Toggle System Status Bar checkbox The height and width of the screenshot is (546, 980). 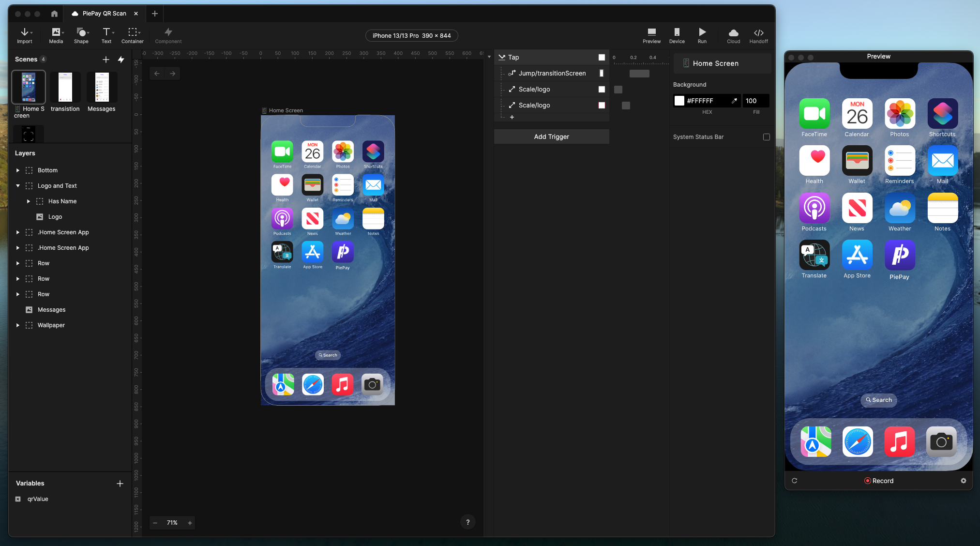click(766, 137)
